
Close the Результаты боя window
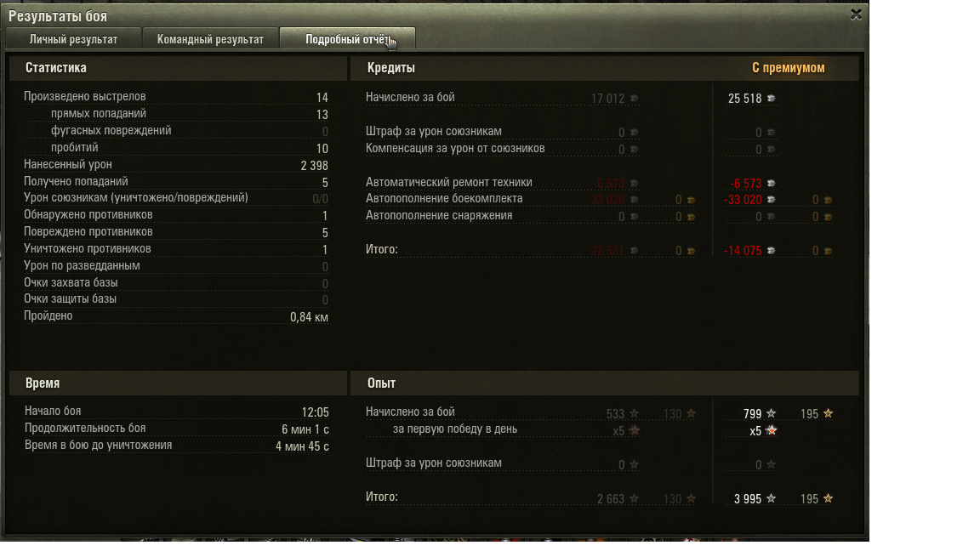click(856, 14)
